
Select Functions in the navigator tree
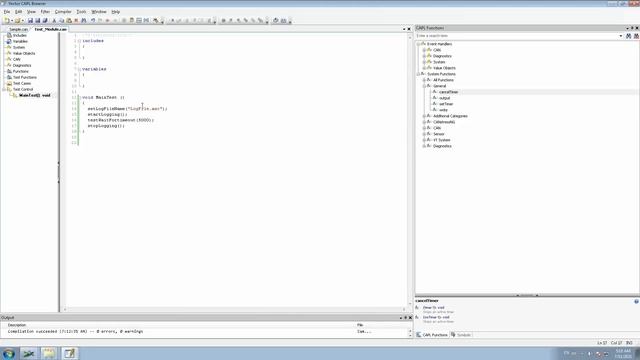tap(20, 71)
